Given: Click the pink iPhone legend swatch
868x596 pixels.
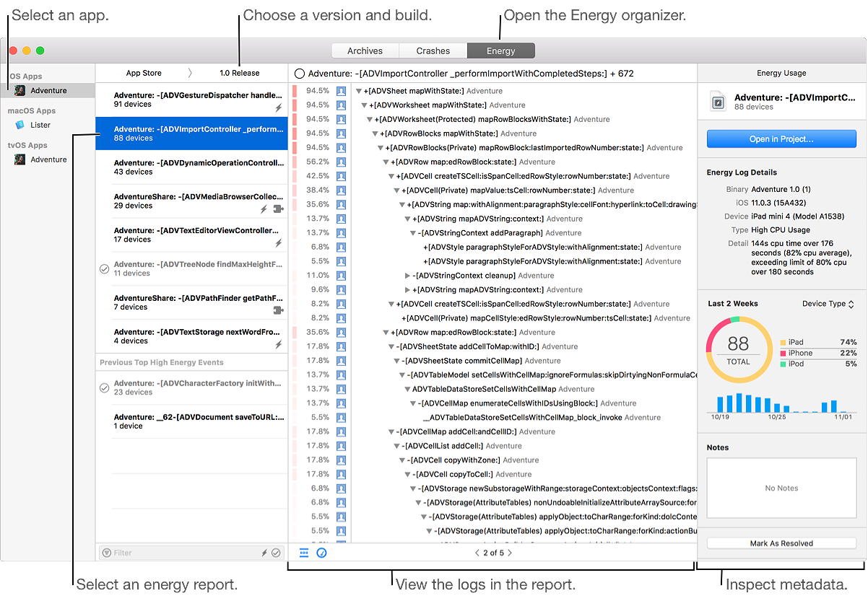Looking at the screenshot, I should click(x=784, y=354).
